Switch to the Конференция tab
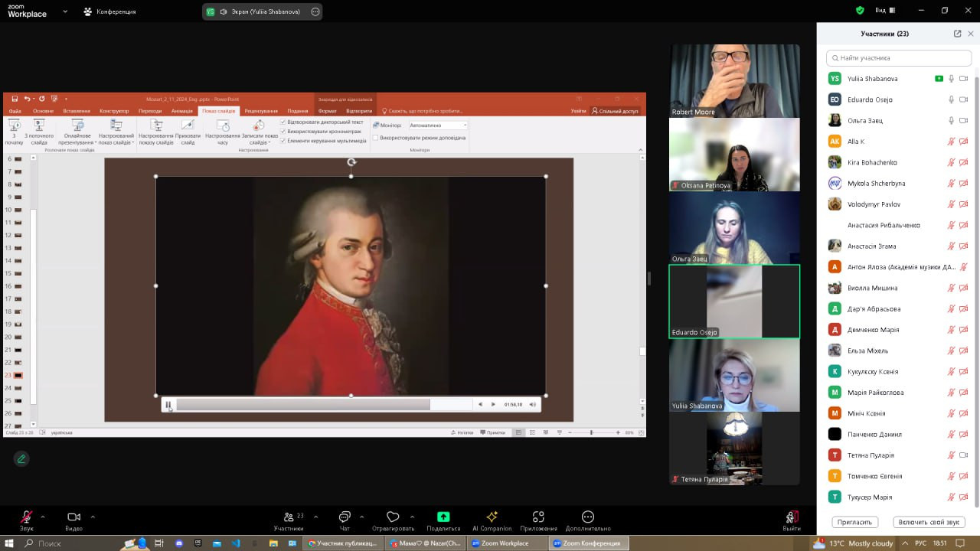 [x=109, y=11]
